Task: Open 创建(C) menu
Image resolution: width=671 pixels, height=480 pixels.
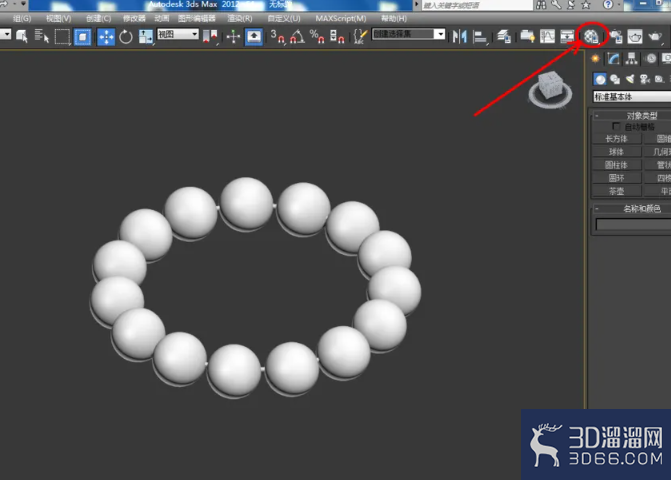Action: [98, 18]
